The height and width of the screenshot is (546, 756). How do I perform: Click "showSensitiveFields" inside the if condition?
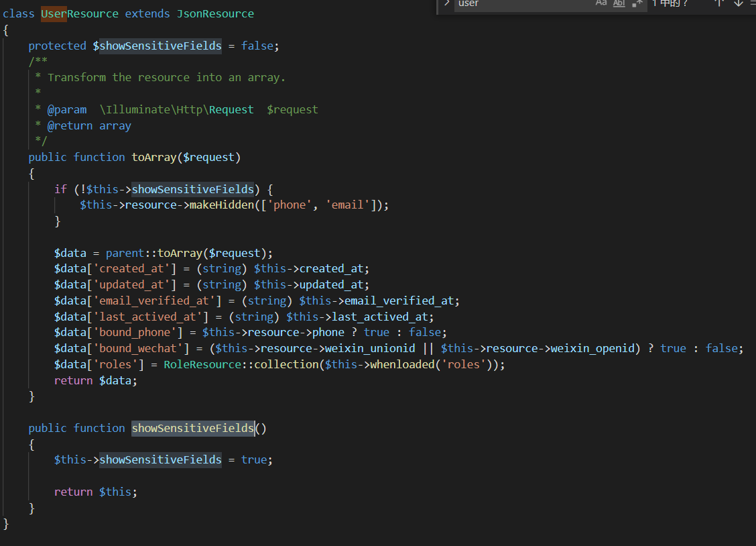[193, 190]
